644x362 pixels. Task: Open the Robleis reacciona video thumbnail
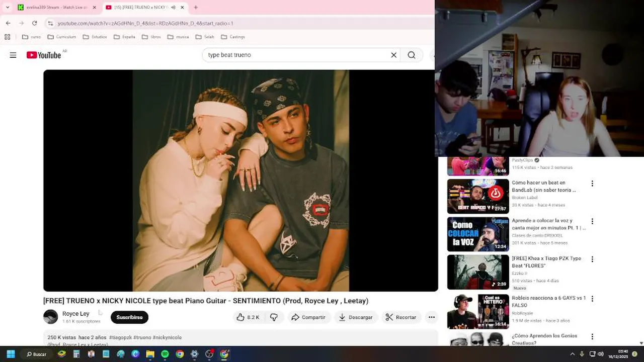pos(478,311)
